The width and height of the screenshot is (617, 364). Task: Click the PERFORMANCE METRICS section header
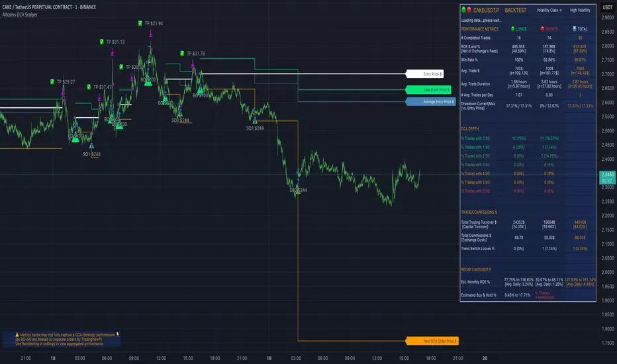480,29
